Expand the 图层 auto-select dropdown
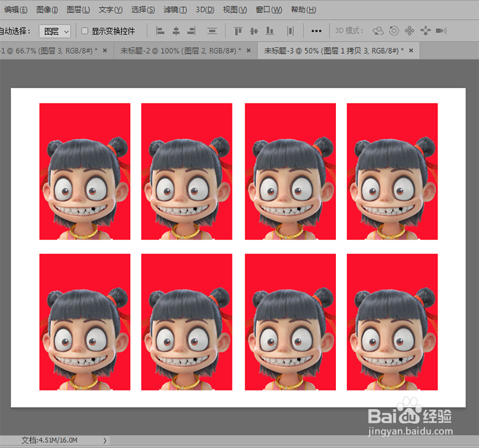479x448 pixels. click(55, 31)
